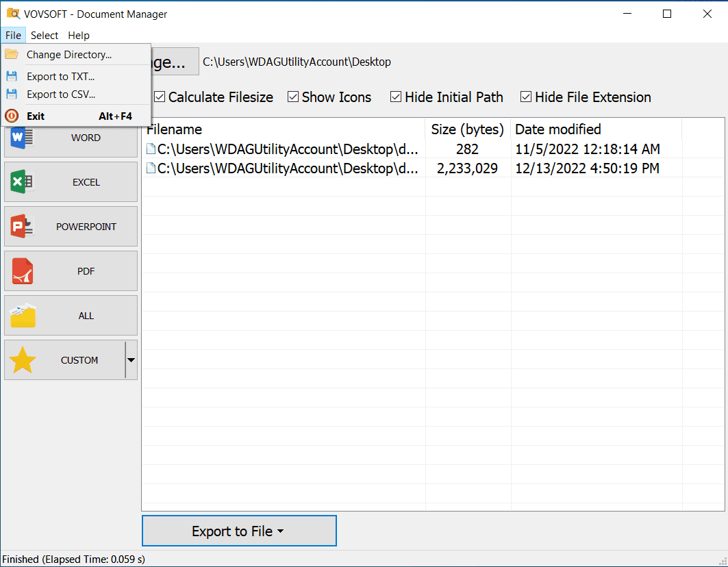Click the yellow ALL folder icon
Viewport: 728px width, 567px height.
pyautogui.click(x=23, y=316)
